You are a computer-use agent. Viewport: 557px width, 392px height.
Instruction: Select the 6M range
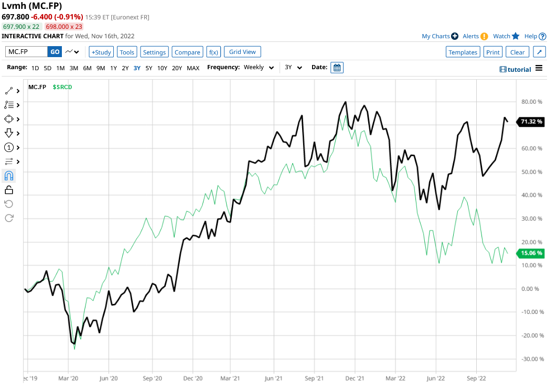[87, 68]
